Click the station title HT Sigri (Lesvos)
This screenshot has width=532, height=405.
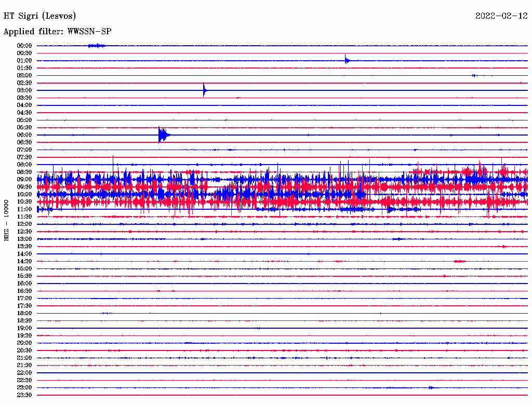[x=39, y=16]
